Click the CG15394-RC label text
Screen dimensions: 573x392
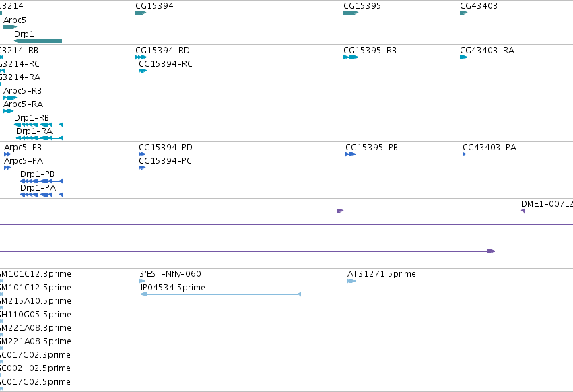point(166,63)
